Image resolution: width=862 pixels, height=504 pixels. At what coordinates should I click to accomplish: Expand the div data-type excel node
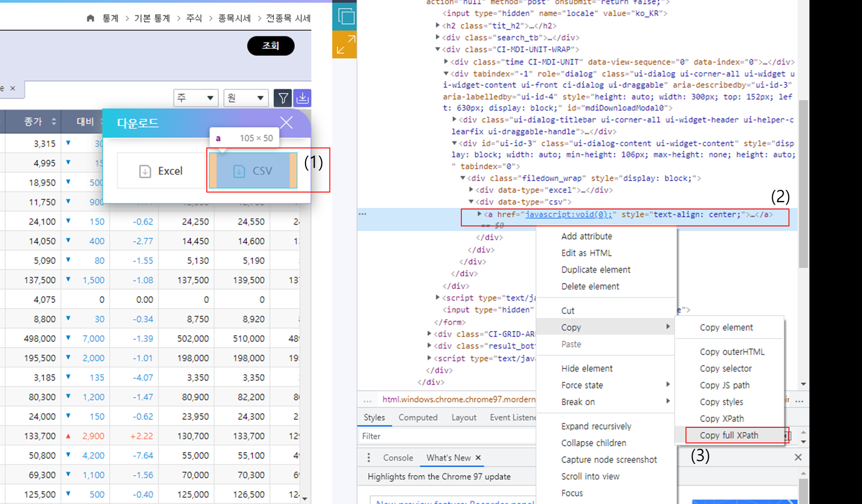(471, 190)
